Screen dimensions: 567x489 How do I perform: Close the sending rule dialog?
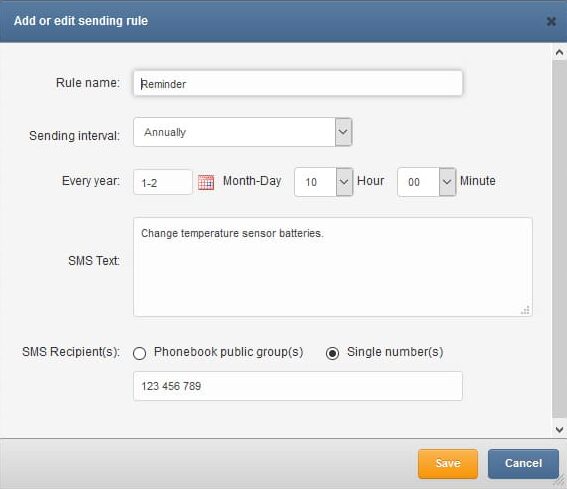(x=551, y=21)
